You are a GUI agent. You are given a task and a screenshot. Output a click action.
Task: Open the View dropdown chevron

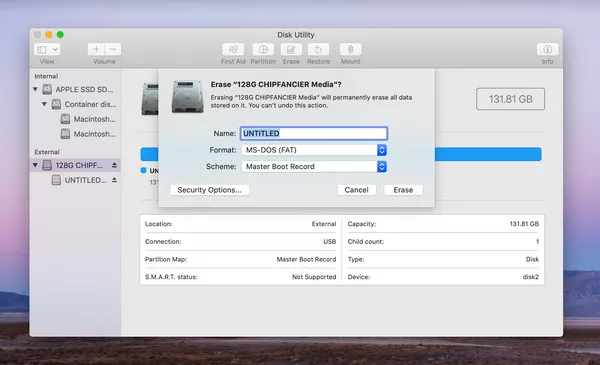[x=55, y=49]
